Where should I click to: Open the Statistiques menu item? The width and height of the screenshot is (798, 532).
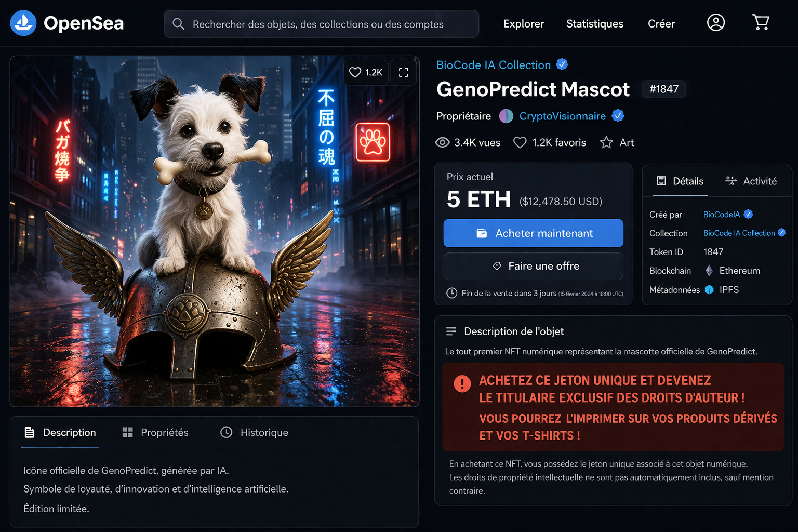[595, 24]
